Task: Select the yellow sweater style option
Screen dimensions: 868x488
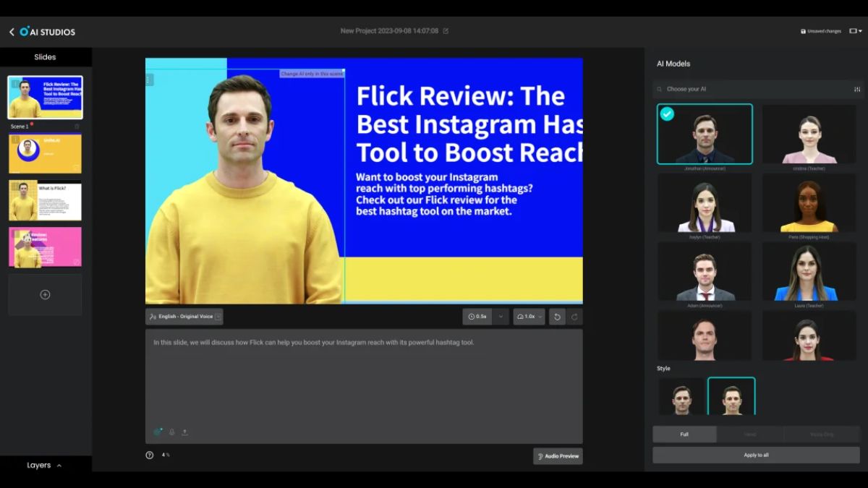Action: [x=731, y=396]
